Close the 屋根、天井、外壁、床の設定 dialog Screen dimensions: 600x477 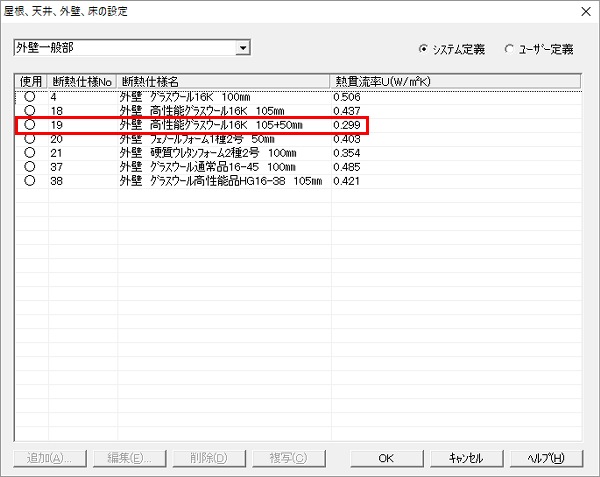click(586, 11)
